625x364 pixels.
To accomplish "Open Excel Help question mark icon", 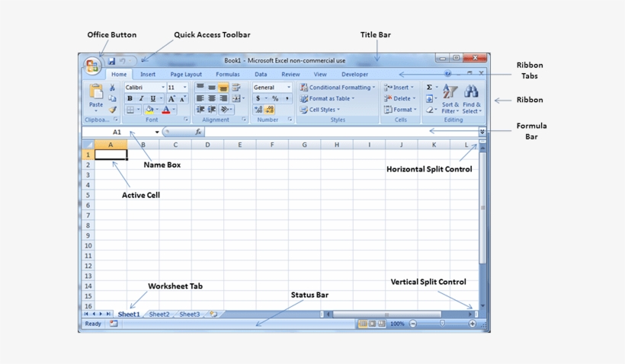I will 447,73.
